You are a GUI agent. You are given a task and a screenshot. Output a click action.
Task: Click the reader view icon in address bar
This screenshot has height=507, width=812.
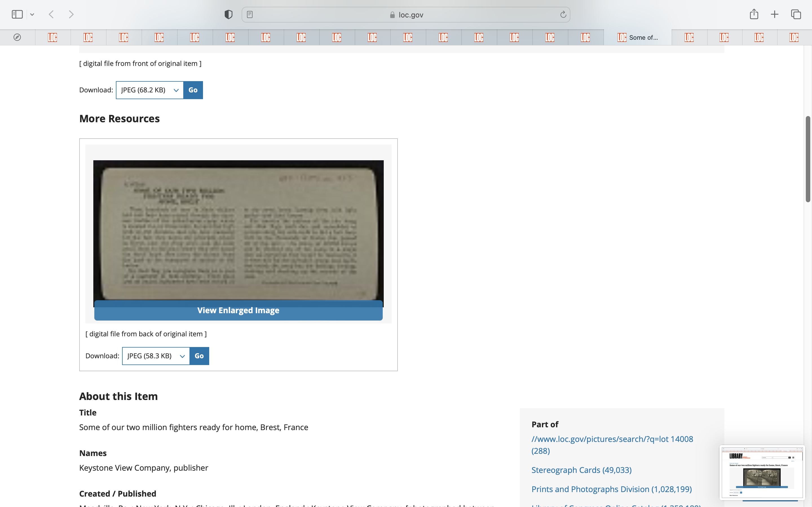tap(250, 14)
